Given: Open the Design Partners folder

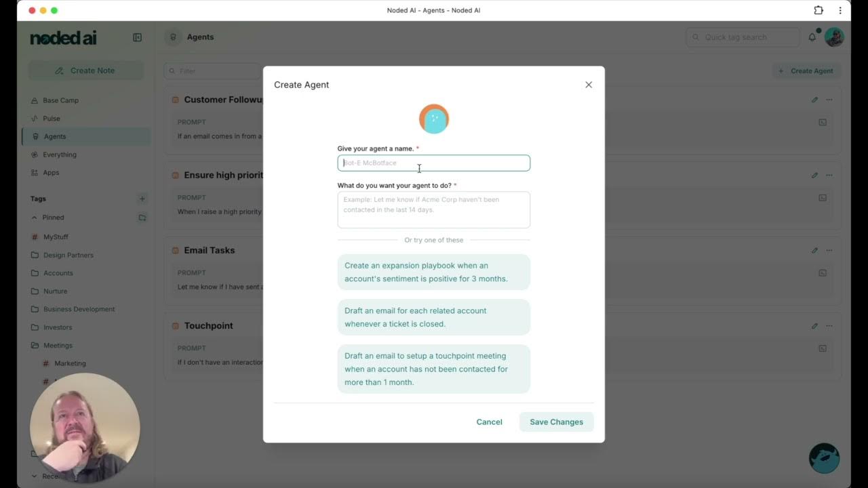Looking at the screenshot, I should pos(68,255).
